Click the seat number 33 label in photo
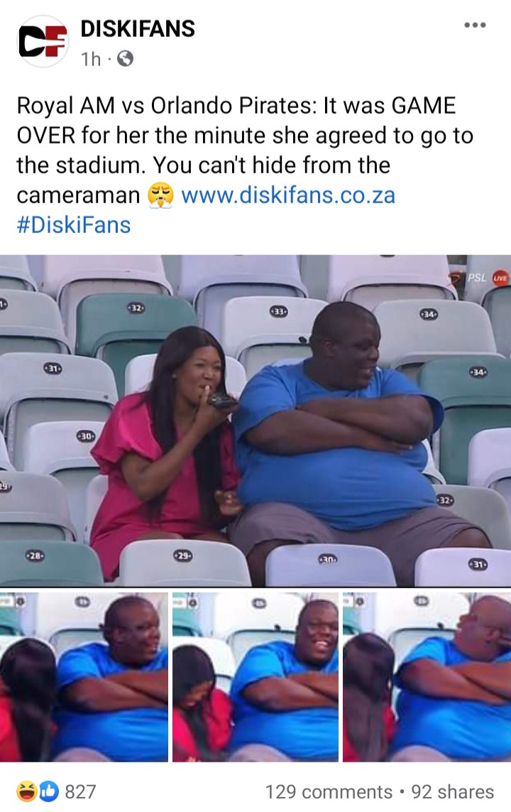The height and width of the screenshot is (812, 511). pos(279,312)
